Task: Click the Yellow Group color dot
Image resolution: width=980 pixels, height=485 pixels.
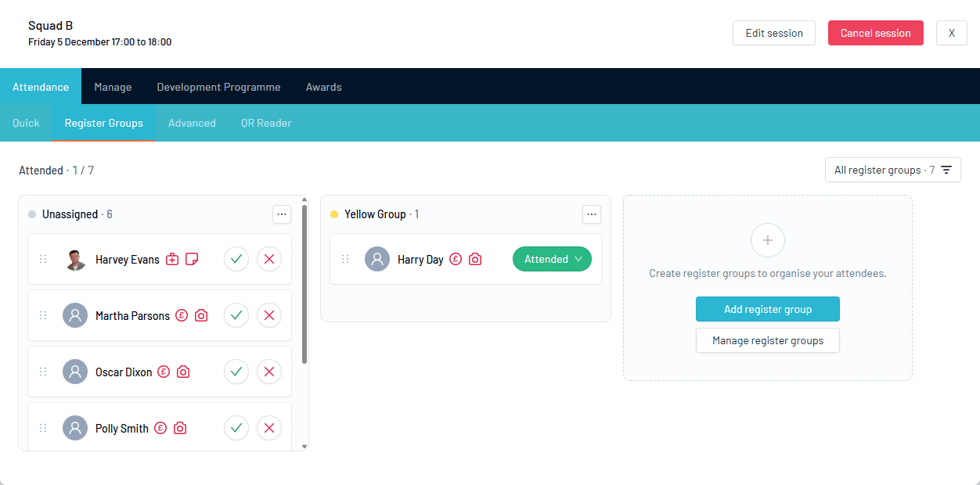Action: pyautogui.click(x=334, y=214)
